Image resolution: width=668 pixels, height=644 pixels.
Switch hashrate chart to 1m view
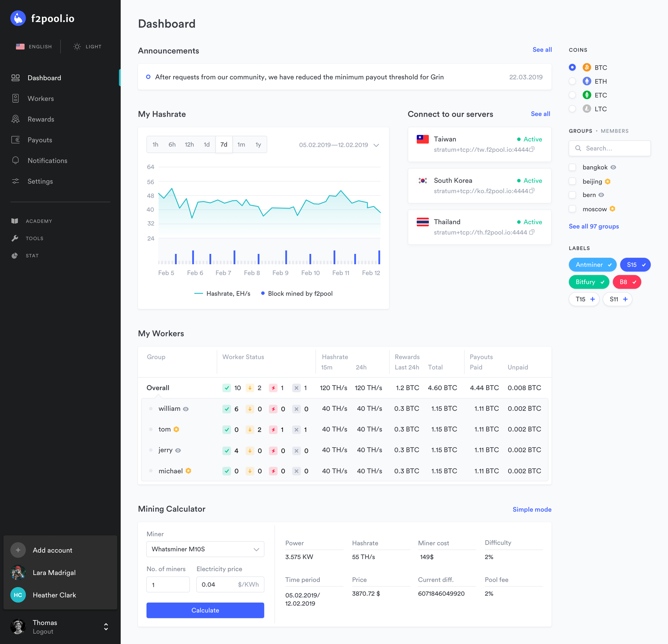click(241, 144)
